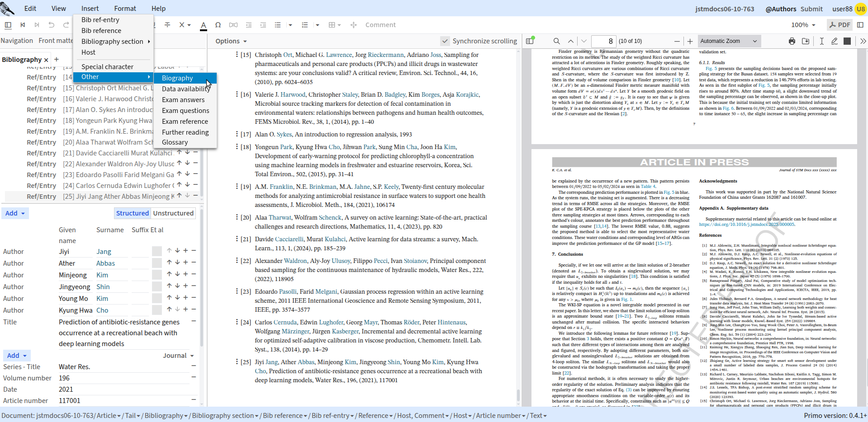868x422 pixels.
Task: Click the text color icon
Action: click(x=204, y=25)
